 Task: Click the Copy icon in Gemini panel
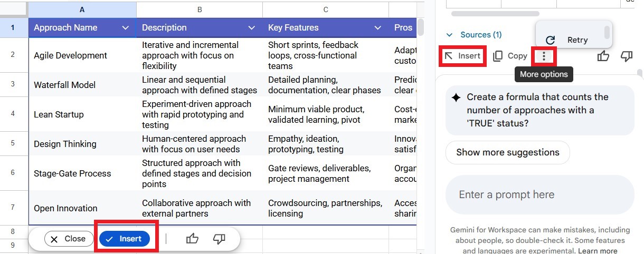tap(497, 56)
